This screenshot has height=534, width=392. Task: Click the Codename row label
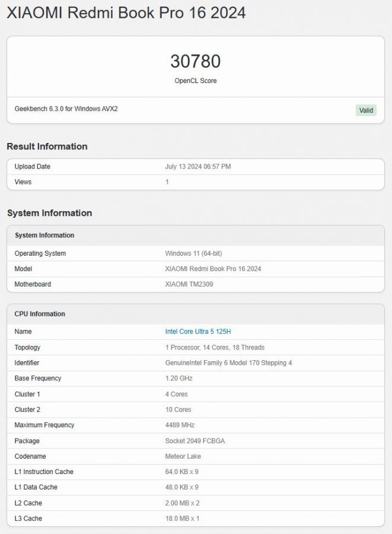[30, 456]
